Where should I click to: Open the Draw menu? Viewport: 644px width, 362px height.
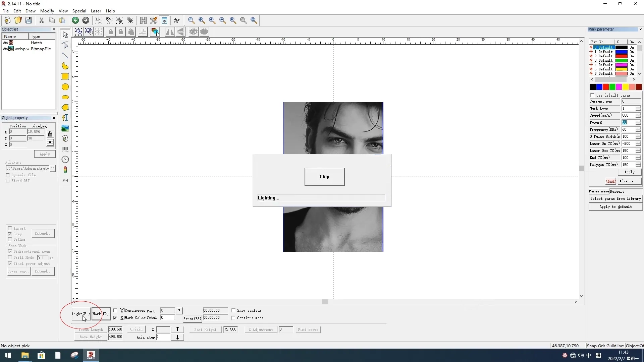pos(30,11)
